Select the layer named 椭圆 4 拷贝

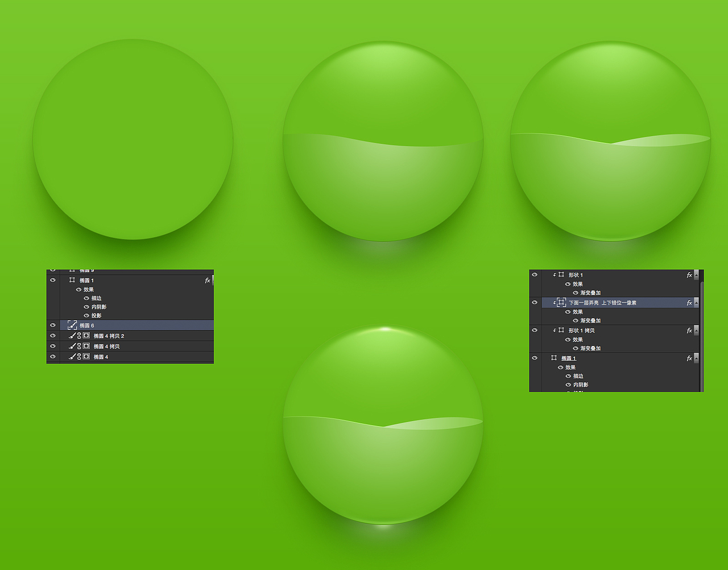coord(106,346)
